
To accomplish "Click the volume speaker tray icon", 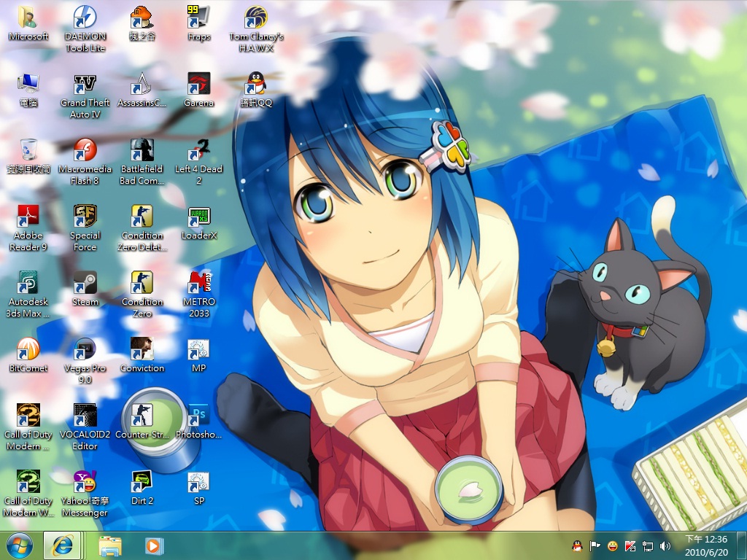I will point(665,545).
